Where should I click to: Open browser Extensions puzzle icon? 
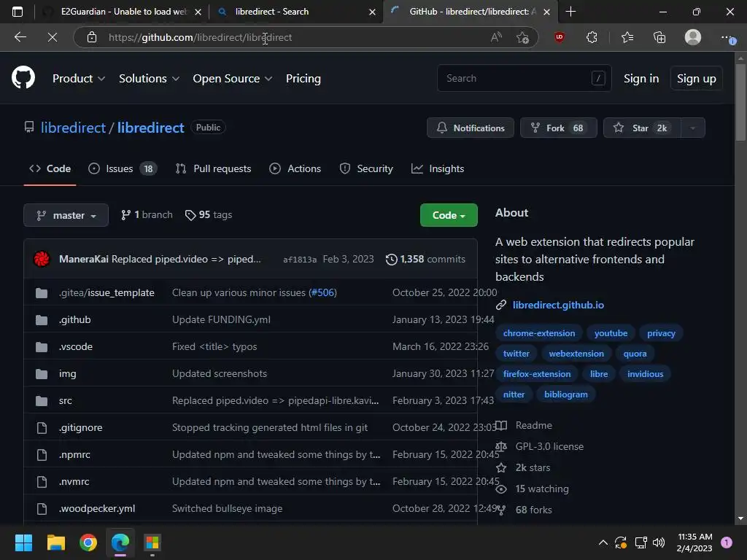pyautogui.click(x=591, y=37)
